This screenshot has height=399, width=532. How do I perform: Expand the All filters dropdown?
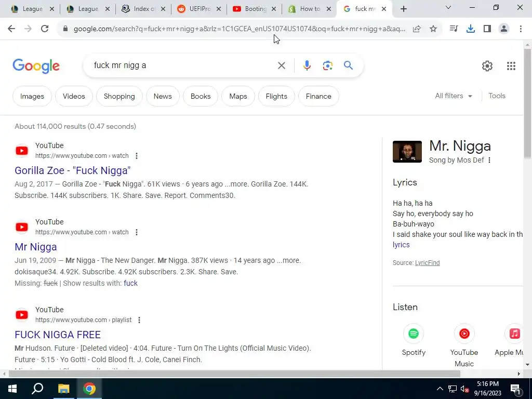tap(454, 96)
